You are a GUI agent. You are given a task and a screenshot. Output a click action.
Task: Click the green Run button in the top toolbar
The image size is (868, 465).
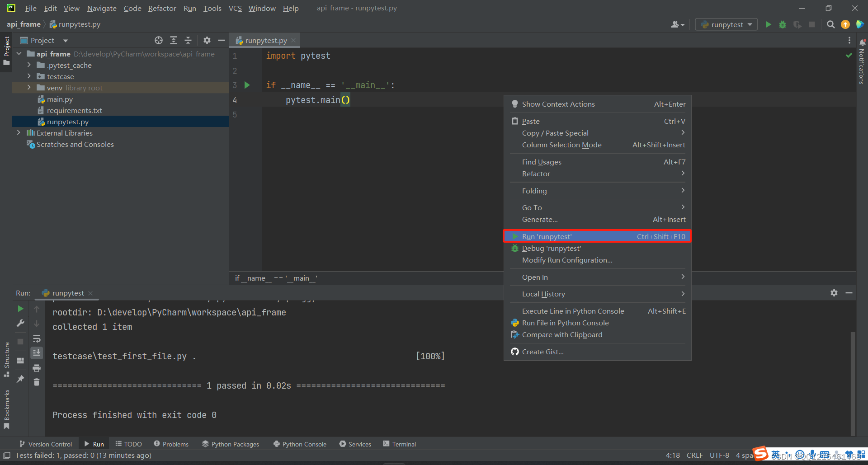[x=768, y=24]
